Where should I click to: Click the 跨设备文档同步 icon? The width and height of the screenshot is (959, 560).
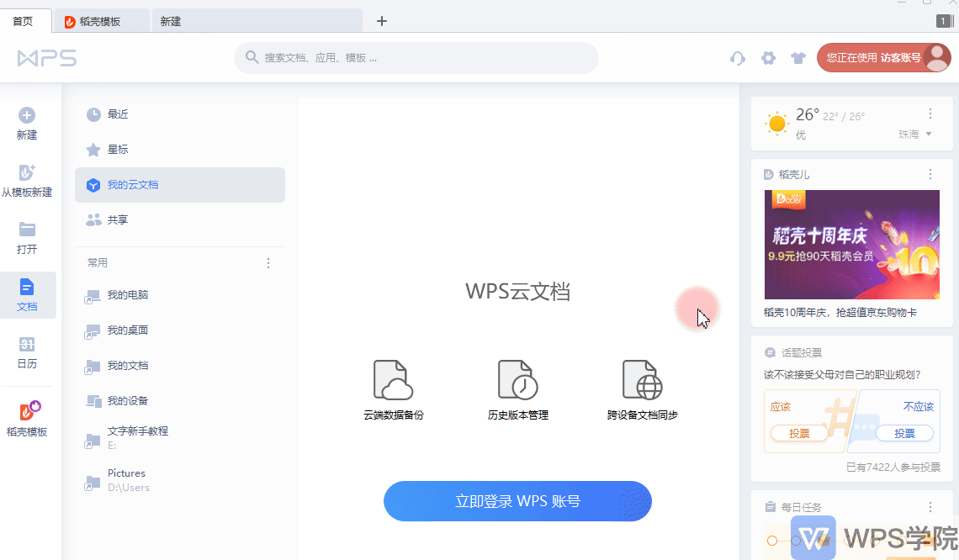(x=642, y=380)
